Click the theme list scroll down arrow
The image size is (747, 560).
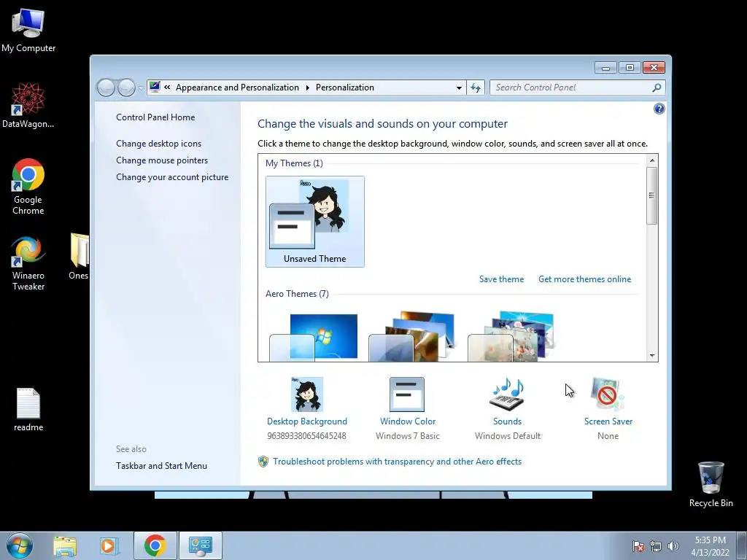coord(652,356)
